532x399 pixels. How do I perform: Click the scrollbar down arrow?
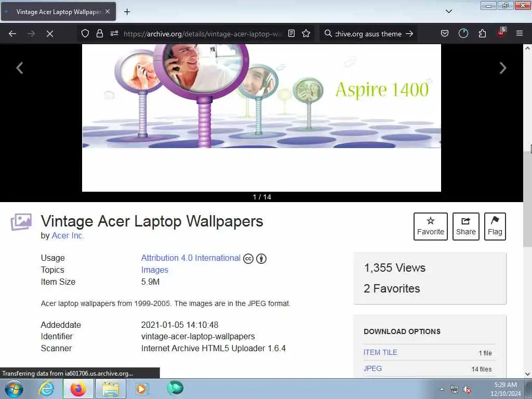pos(527,374)
